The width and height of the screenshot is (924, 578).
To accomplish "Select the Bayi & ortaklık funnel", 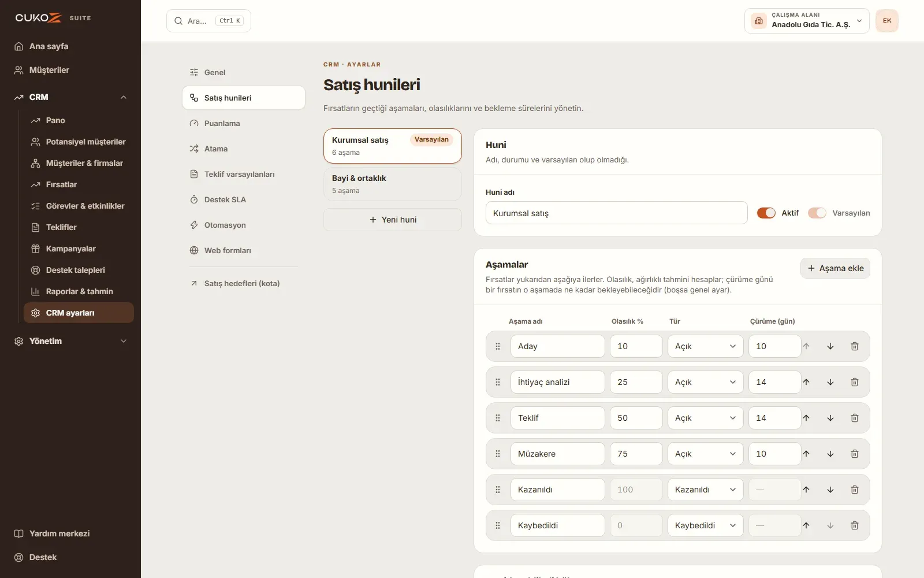I will (393, 184).
